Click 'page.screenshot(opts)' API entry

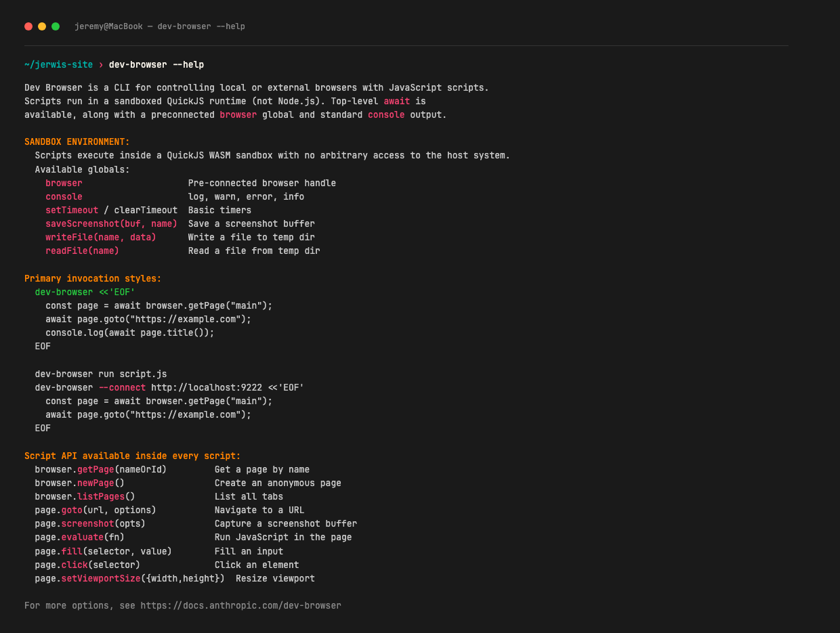click(x=90, y=524)
